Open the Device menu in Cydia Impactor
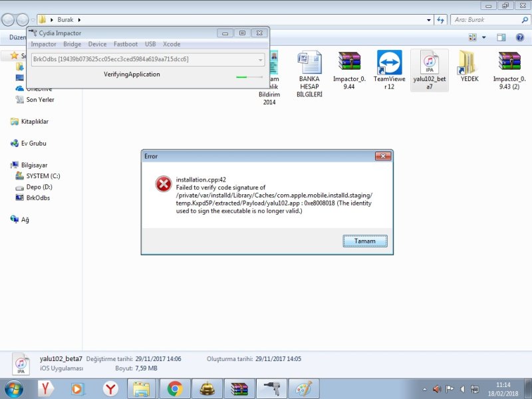This screenshot has width=532, height=399. [x=97, y=44]
